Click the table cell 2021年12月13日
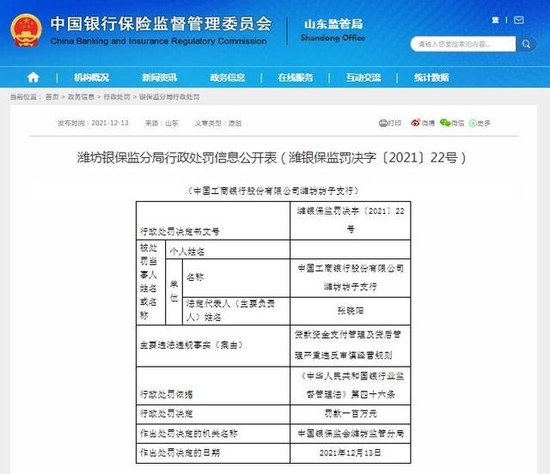 (x=350, y=453)
